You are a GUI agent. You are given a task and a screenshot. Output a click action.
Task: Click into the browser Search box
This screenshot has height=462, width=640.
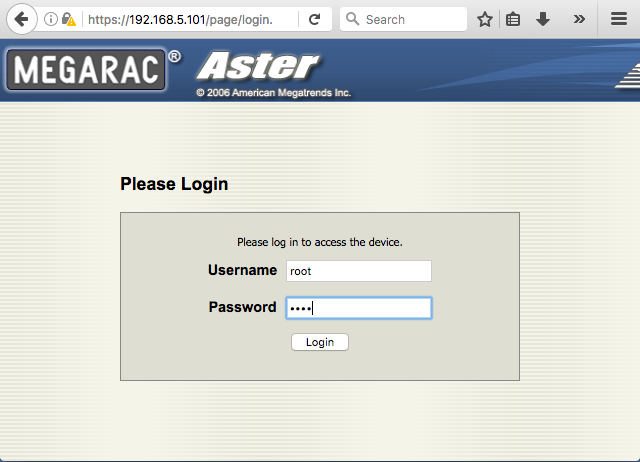tap(403, 19)
